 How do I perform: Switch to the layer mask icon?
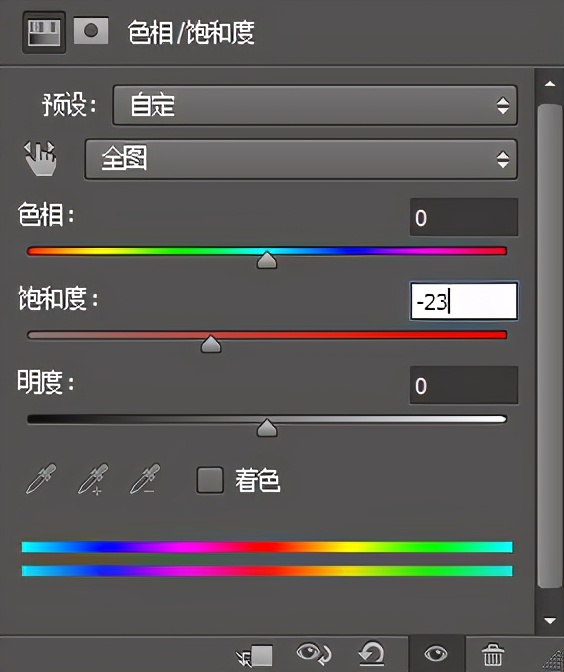[x=91, y=31]
